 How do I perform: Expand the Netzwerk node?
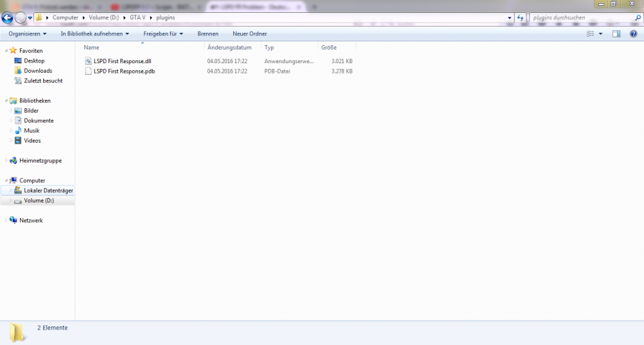pos(6,221)
